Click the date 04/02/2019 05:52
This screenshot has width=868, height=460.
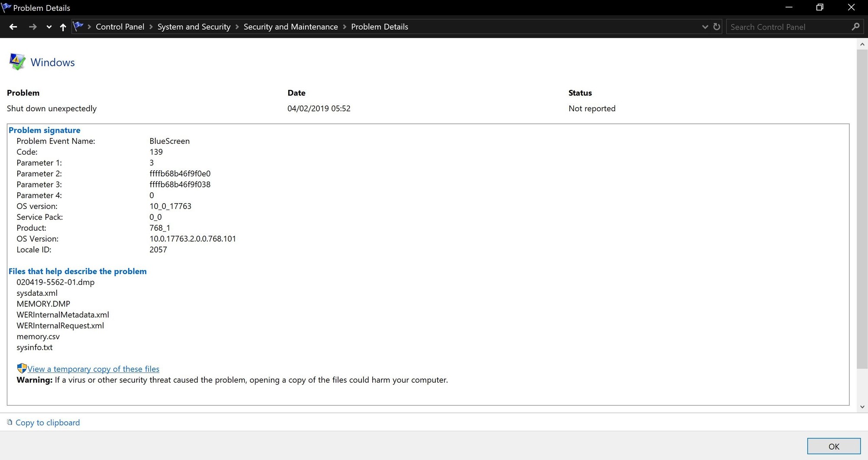point(319,109)
